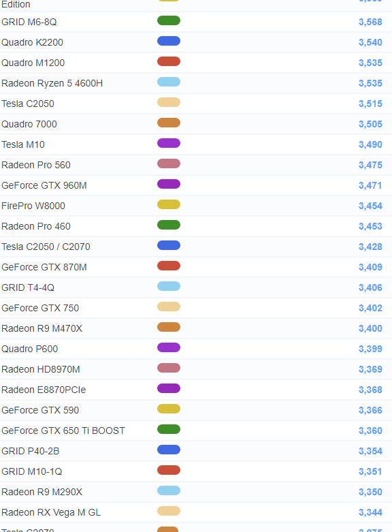Click the GRID M10-1Q name
This screenshot has width=392, height=532.
(x=32, y=471)
